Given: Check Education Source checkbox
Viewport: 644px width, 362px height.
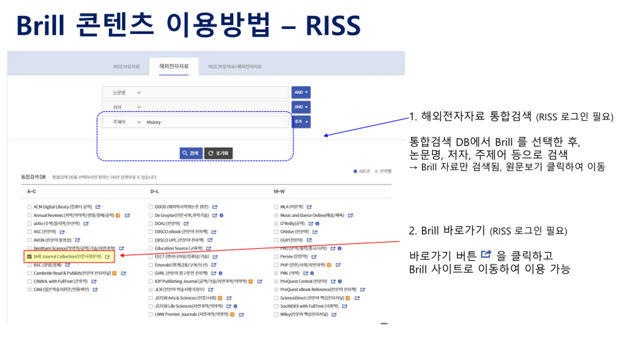Looking at the screenshot, I should 151,248.
